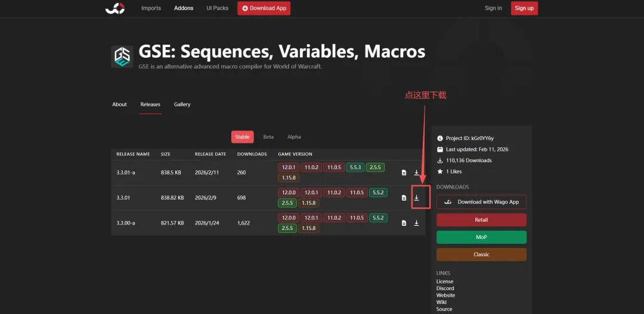
Task: Select the Stable release channel
Action: click(242, 137)
